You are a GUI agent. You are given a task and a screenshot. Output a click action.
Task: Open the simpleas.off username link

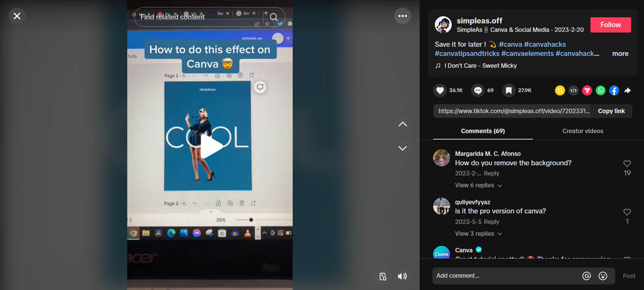(x=479, y=21)
